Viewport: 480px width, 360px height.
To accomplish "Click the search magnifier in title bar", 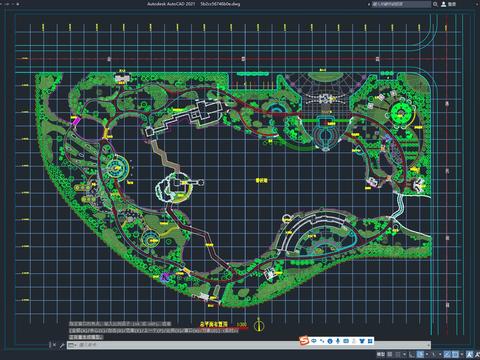I will point(435,4).
